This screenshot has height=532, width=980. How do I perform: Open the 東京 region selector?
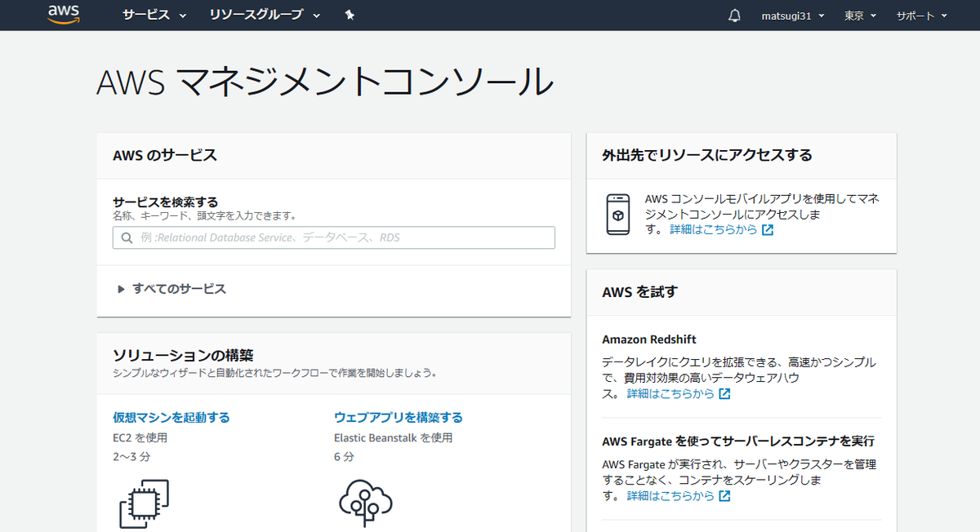click(x=860, y=16)
